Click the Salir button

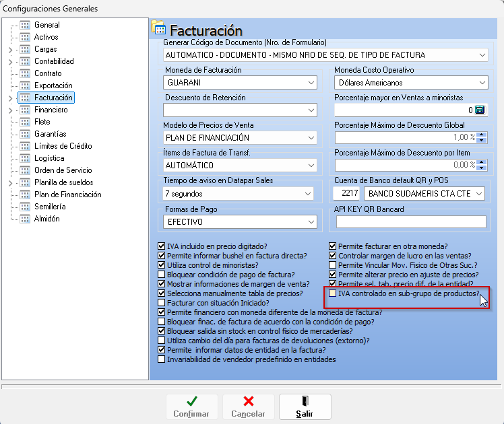pos(305,407)
